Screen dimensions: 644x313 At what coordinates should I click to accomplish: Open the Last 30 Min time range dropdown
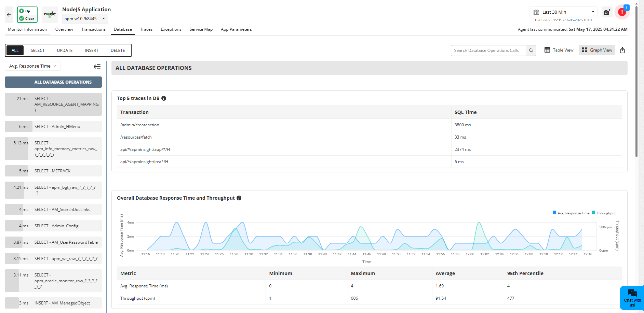coord(563,12)
